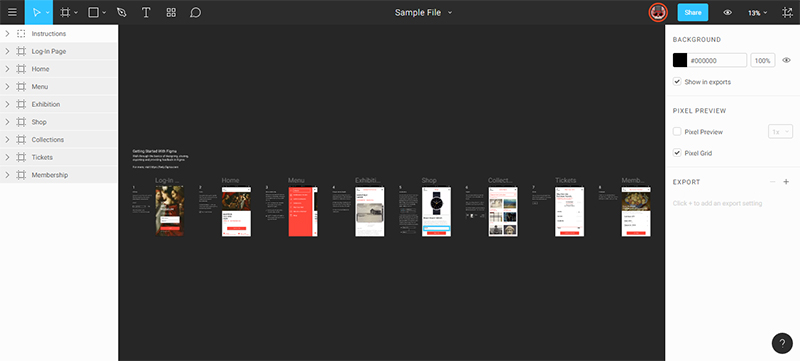Toggle the Show in exports checkbox
Image resolution: width=800 pixels, height=361 pixels.
[x=677, y=82]
